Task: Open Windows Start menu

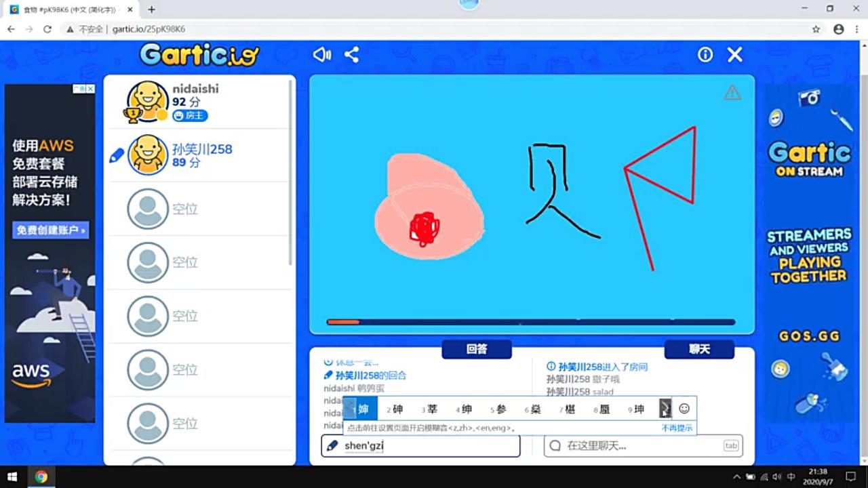Action: click(x=12, y=476)
